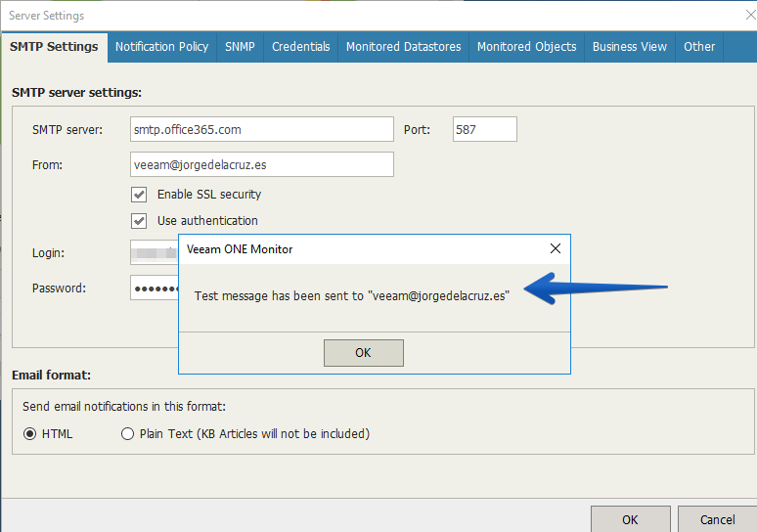This screenshot has width=757, height=532.
Task: Click the Veeam ONE Monitor dialog title
Action: tap(240, 249)
